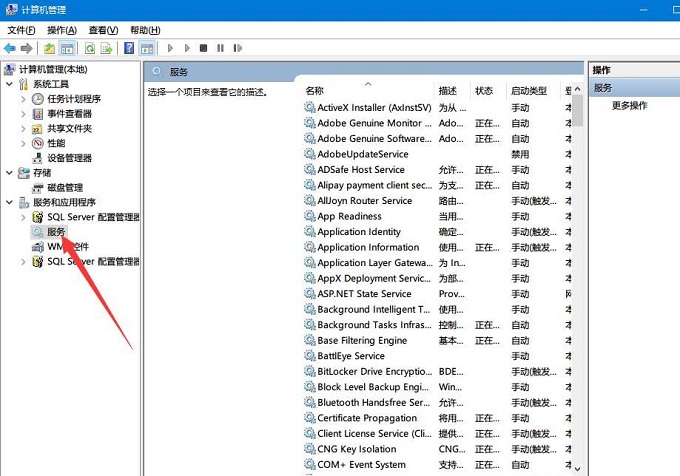Click the 磁盘管理 tree node
Screen dimensions: 680x476
(65, 187)
